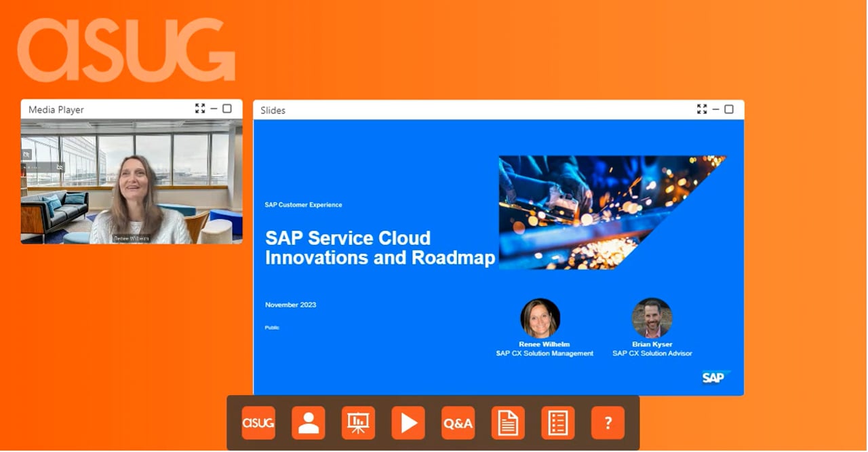Open the media player play icon
Viewport: 868px width, 452px height.
[408, 423]
